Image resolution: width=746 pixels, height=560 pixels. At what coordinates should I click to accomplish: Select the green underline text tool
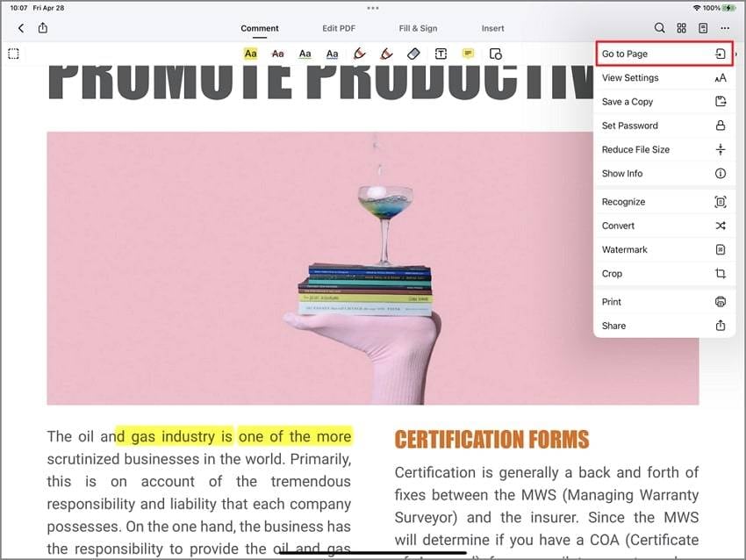pos(305,54)
